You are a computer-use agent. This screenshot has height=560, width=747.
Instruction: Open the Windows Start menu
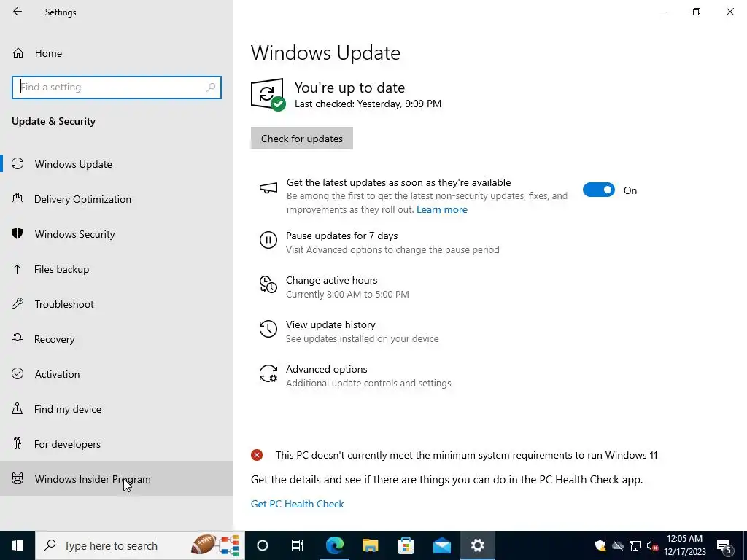18,545
